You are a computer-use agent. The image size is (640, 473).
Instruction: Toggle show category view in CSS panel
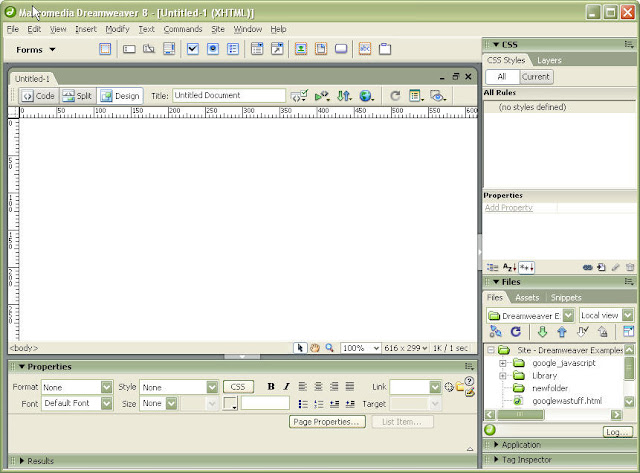pos(493,268)
